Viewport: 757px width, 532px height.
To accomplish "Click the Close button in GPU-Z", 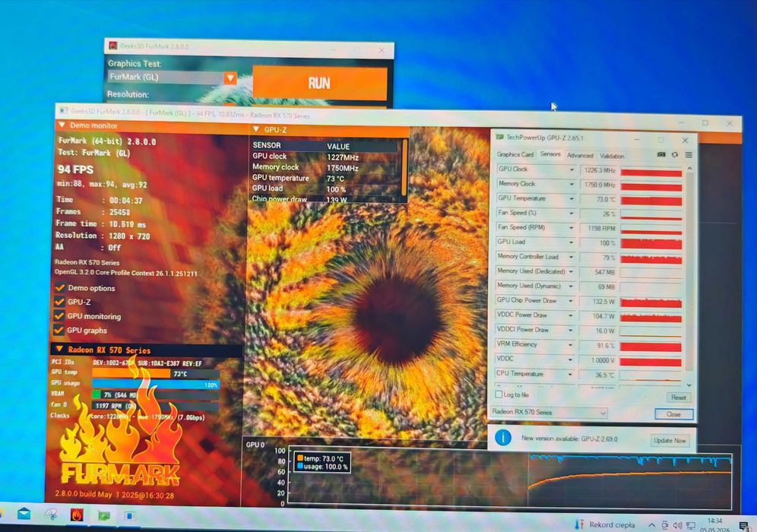I will (x=673, y=414).
